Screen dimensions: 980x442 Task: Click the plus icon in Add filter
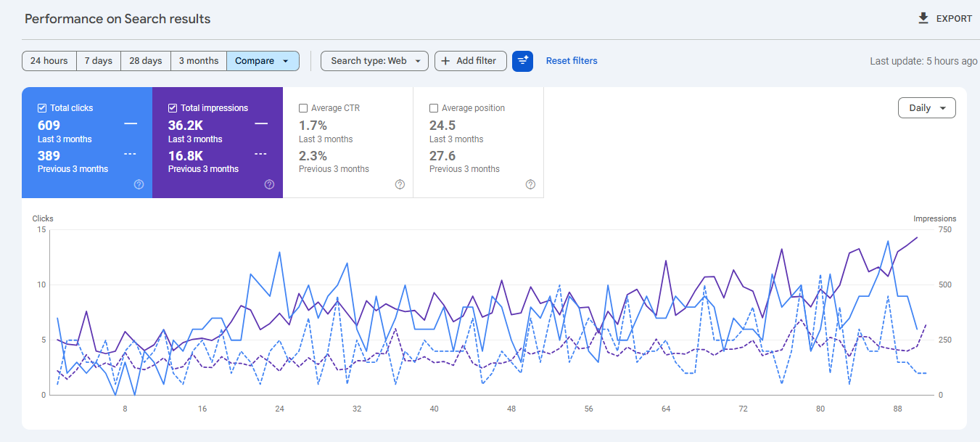(446, 61)
